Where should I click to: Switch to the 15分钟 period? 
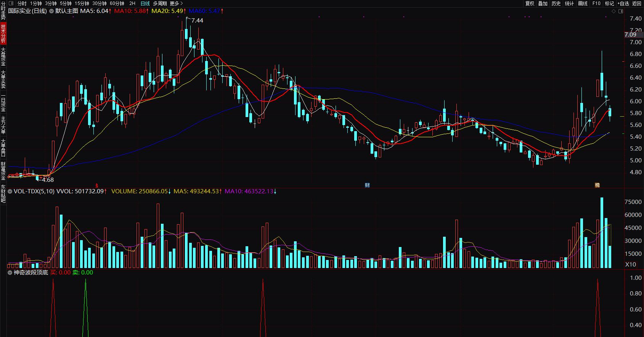[82, 3]
